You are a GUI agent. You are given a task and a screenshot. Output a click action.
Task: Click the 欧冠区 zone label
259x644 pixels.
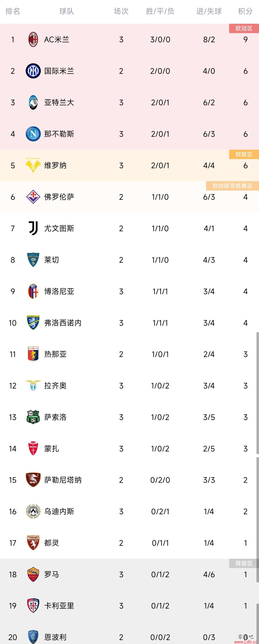tap(244, 29)
